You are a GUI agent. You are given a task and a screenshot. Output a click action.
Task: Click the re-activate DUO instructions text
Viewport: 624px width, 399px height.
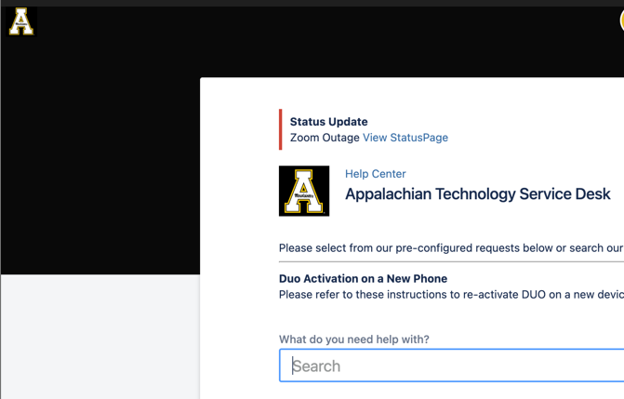click(x=451, y=294)
